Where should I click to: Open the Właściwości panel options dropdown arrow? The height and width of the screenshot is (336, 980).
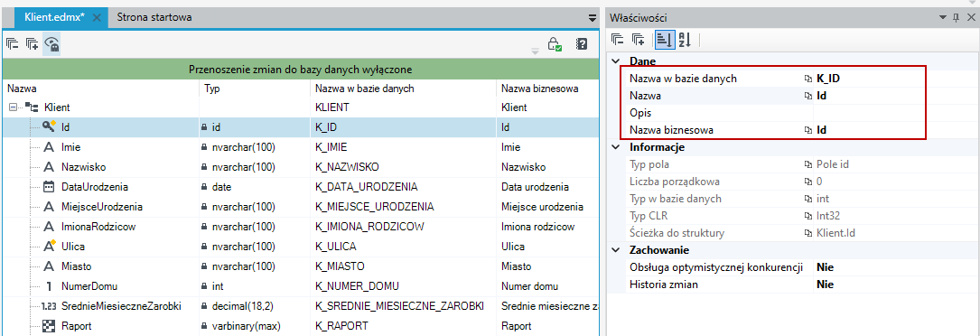pos(943,18)
